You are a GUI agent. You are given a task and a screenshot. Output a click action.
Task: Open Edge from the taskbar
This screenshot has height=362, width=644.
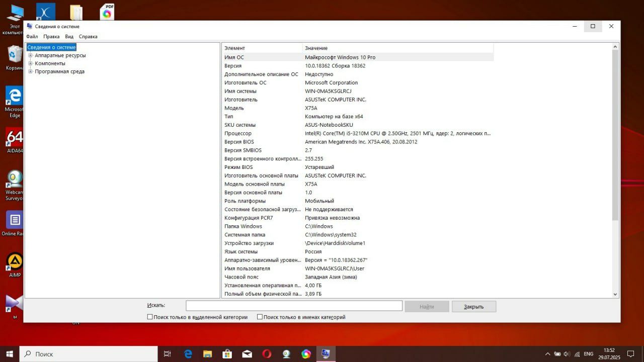(188, 354)
